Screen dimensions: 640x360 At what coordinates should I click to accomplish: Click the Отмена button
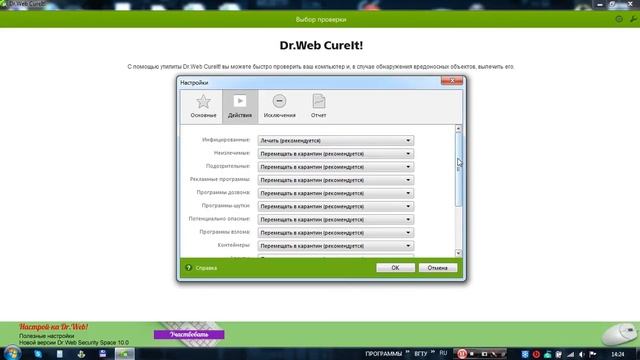click(438, 268)
